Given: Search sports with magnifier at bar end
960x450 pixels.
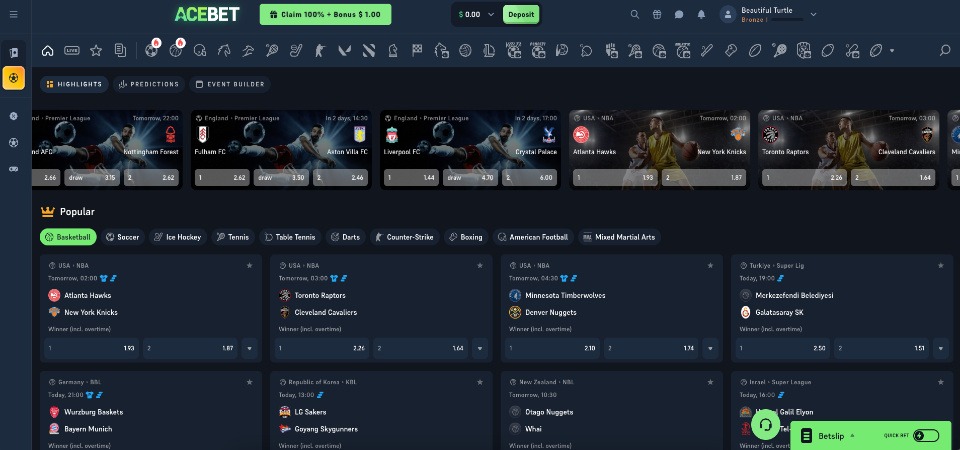Looking at the screenshot, I should tap(945, 51).
